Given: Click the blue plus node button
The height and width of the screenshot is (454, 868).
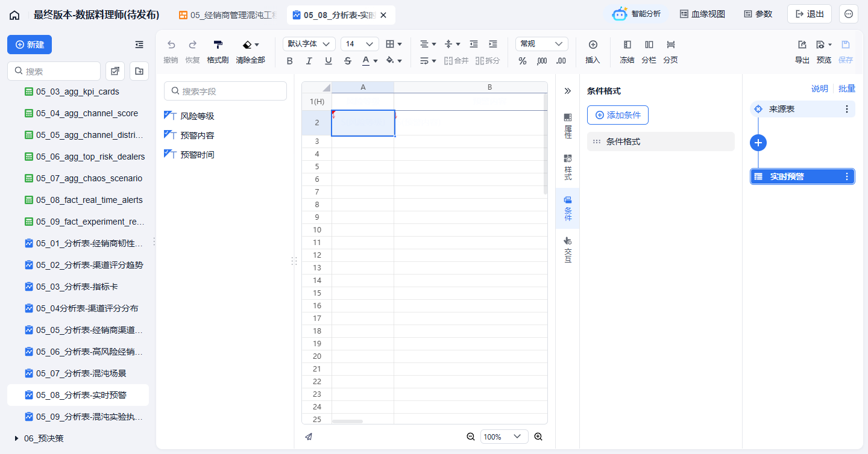Looking at the screenshot, I should click(758, 143).
